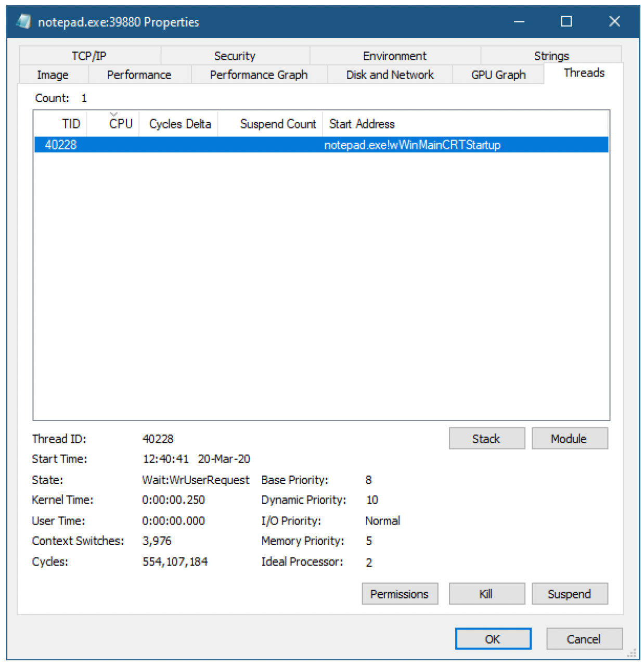
Task: Open the Security tab
Action: (235, 56)
